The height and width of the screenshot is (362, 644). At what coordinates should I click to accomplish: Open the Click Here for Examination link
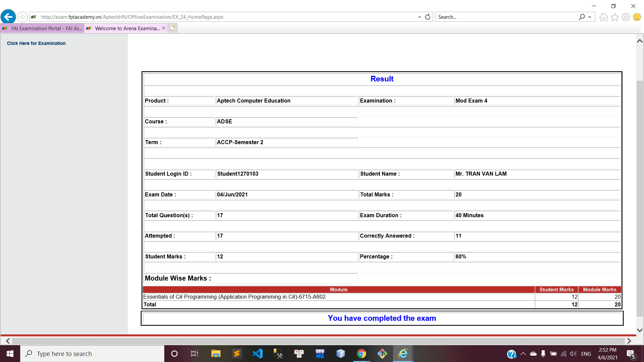[x=36, y=43]
